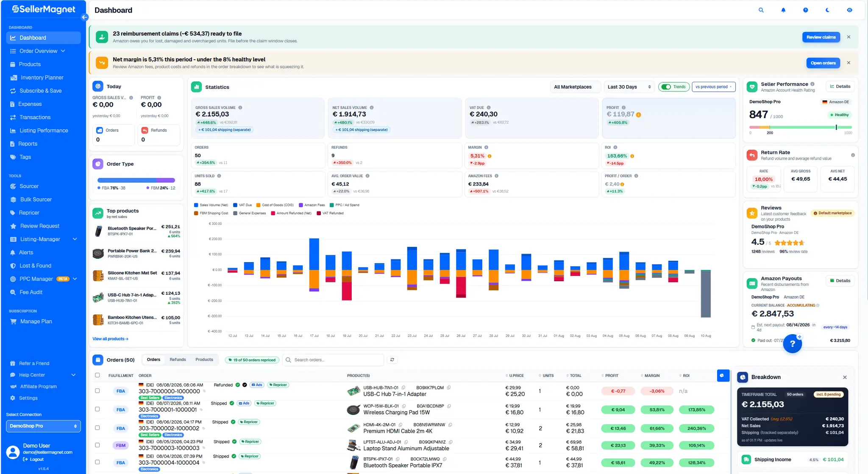Open Listing Performance page
Image resolution: width=868 pixels, height=474 pixels.
pos(43,130)
